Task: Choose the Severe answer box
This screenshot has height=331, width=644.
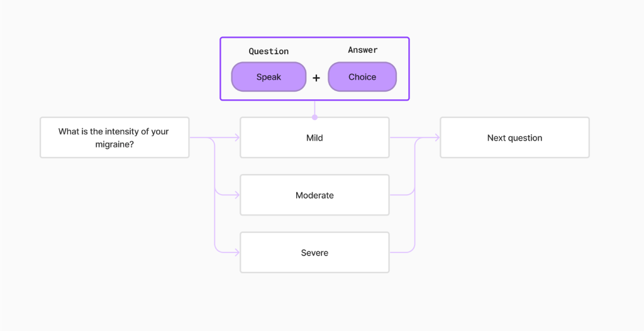Action: tap(314, 252)
